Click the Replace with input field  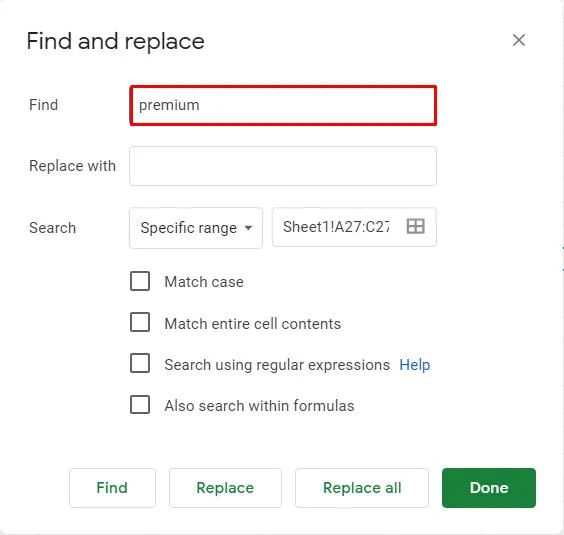[283, 166]
